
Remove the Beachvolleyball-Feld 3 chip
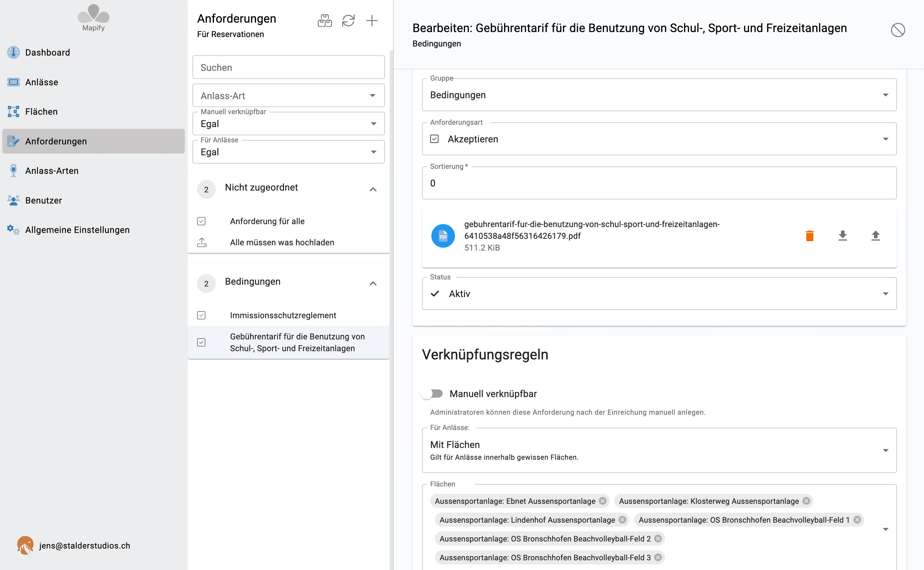click(658, 557)
